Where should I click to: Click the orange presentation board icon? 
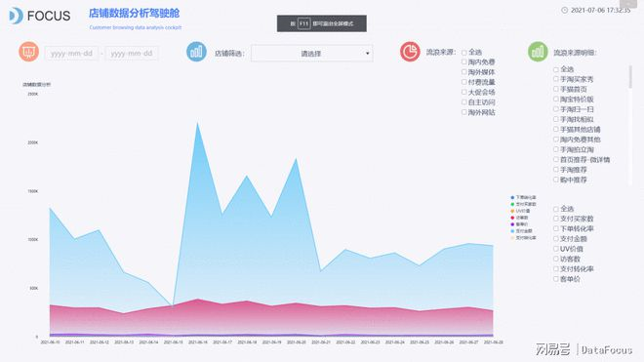pos(28,52)
